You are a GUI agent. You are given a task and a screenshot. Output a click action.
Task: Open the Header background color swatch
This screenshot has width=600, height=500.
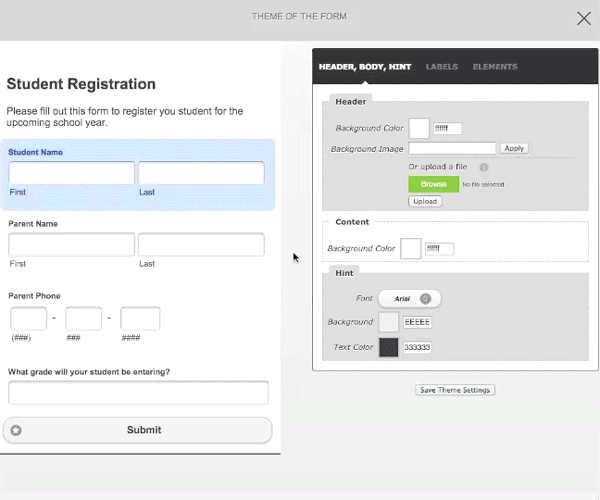coord(419,128)
